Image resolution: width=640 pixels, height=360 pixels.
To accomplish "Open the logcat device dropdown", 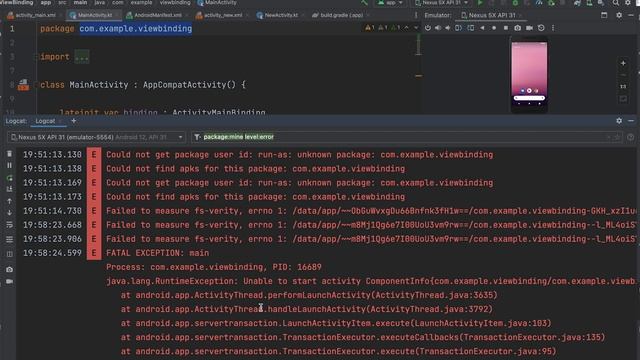I will click(x=96, y=137).
